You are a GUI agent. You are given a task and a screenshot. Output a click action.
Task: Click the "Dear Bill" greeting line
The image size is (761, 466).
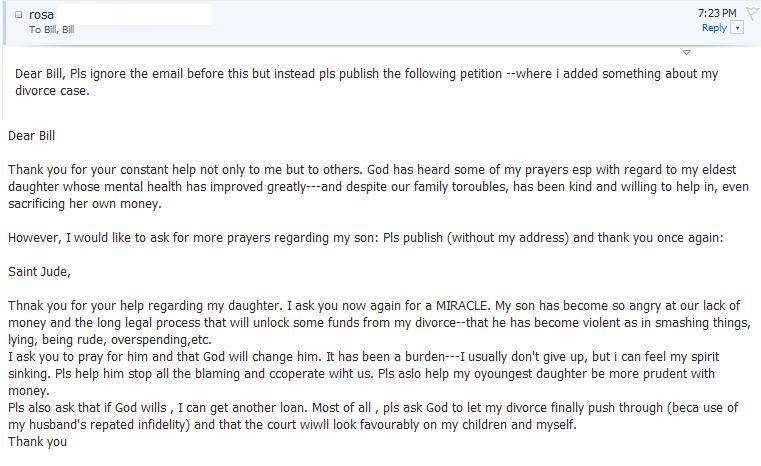pyautogui.click(x=37, y=135)
